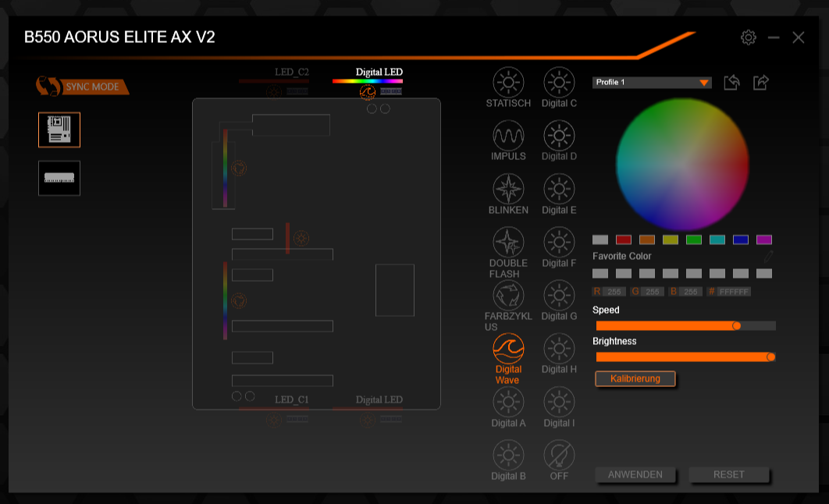Click the RESET button

click(x=728, y=474)
